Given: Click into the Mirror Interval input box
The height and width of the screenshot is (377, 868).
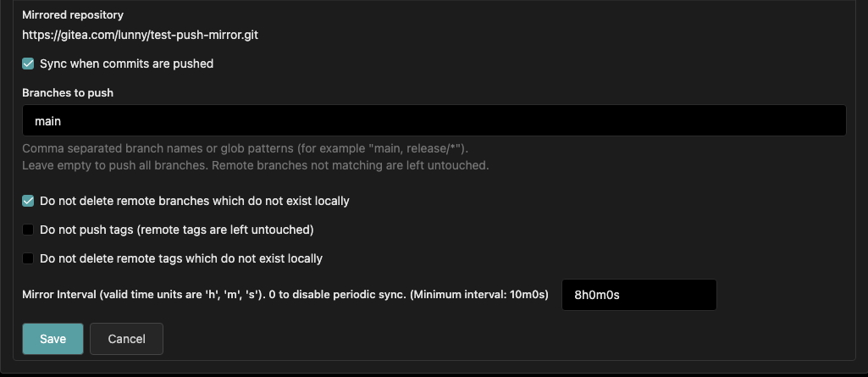Looking at the screenshot, I should click(x=639, y=295).
